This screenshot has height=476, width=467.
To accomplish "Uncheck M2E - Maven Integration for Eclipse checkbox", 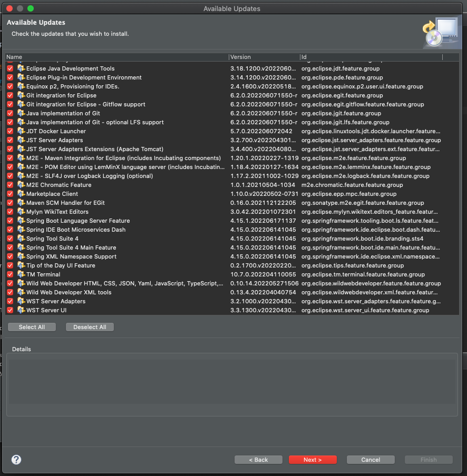I will 10,158.
